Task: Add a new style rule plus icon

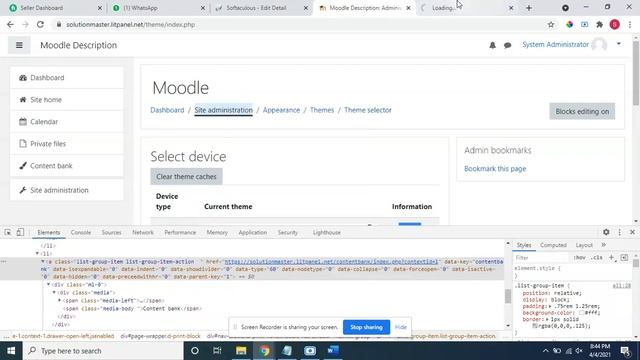Action: coord(611,258)
